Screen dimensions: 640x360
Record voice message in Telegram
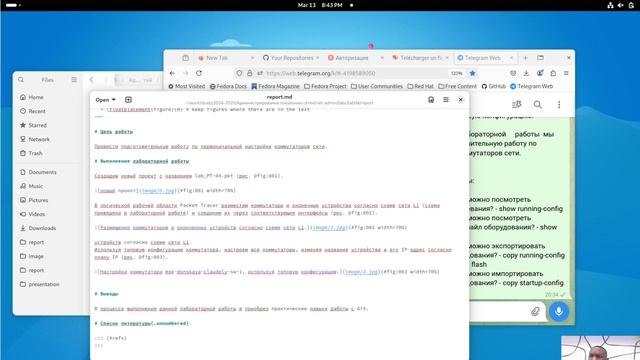click(x=559, y=311)
